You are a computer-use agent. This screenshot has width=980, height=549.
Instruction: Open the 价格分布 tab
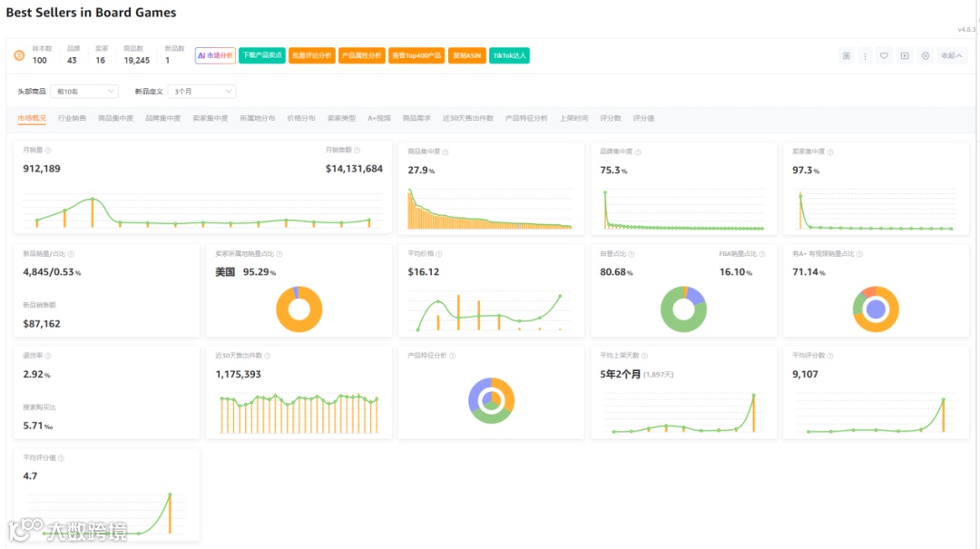301,118
